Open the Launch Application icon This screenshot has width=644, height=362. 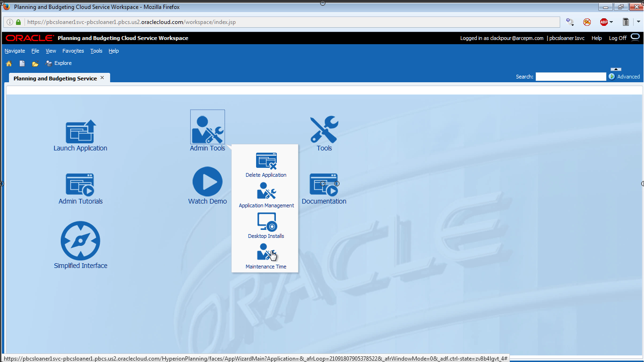click(x=80, y=131)
